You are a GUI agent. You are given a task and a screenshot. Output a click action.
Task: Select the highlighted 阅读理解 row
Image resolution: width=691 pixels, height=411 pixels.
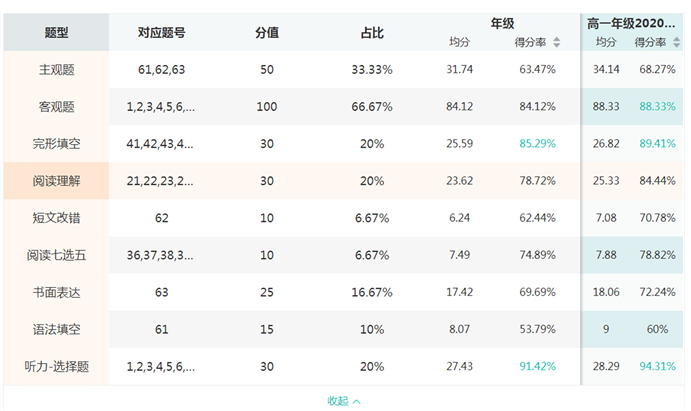tap(57, 181)
